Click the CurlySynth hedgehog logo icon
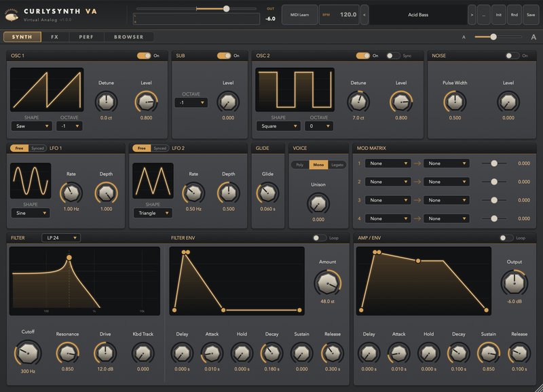The image size is (543, 392). (x=12, y=16)
